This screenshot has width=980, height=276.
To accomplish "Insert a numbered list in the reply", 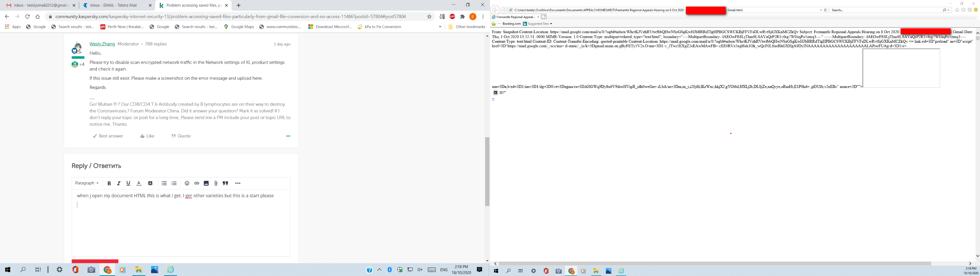I will [174, 183].
